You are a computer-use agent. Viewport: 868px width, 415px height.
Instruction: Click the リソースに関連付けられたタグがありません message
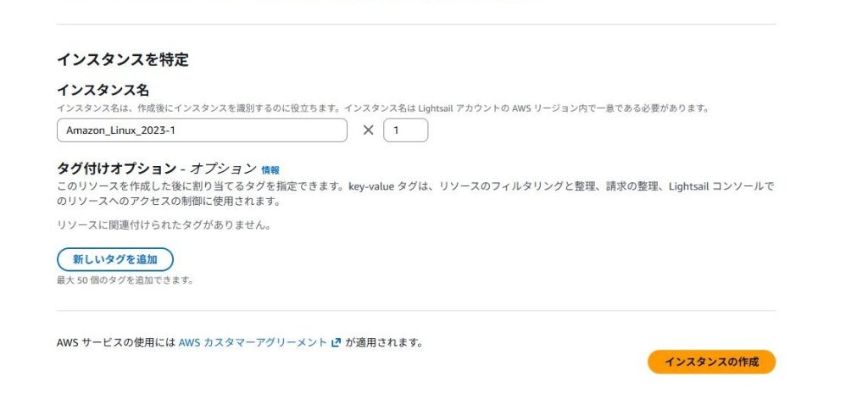162,225
